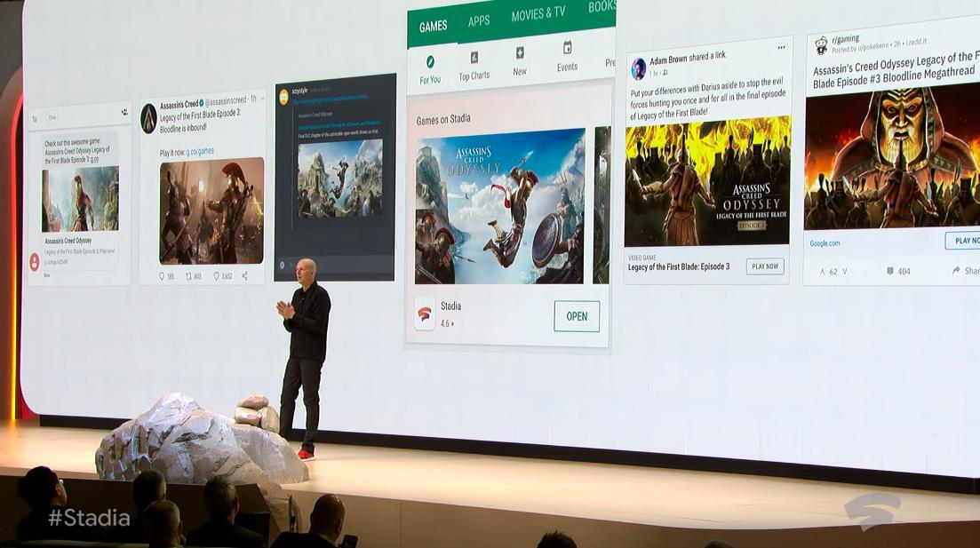Open the Top Charts icon
The image size is (980, 548).
474,58
